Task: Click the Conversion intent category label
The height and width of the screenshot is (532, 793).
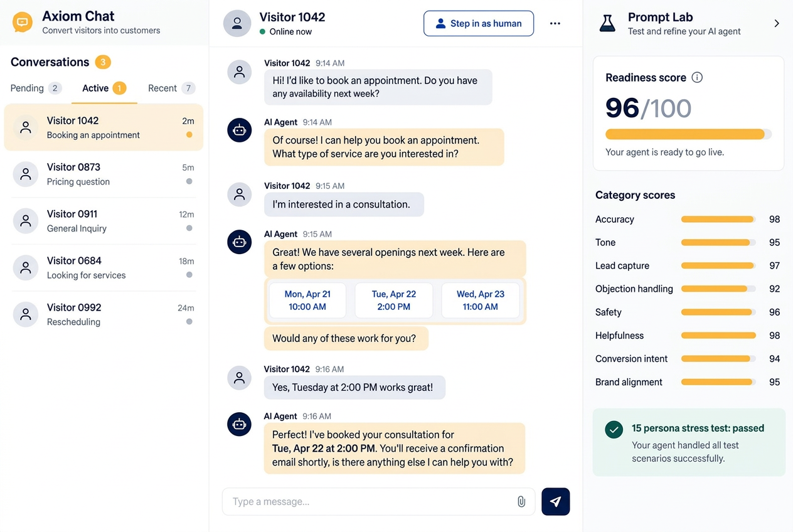Action: click(632, 359)
